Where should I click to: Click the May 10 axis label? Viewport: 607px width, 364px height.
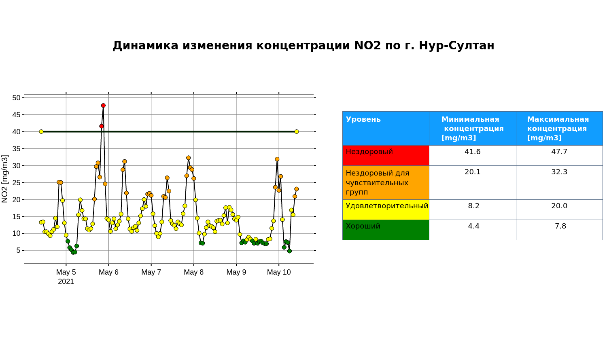point(279,272)
